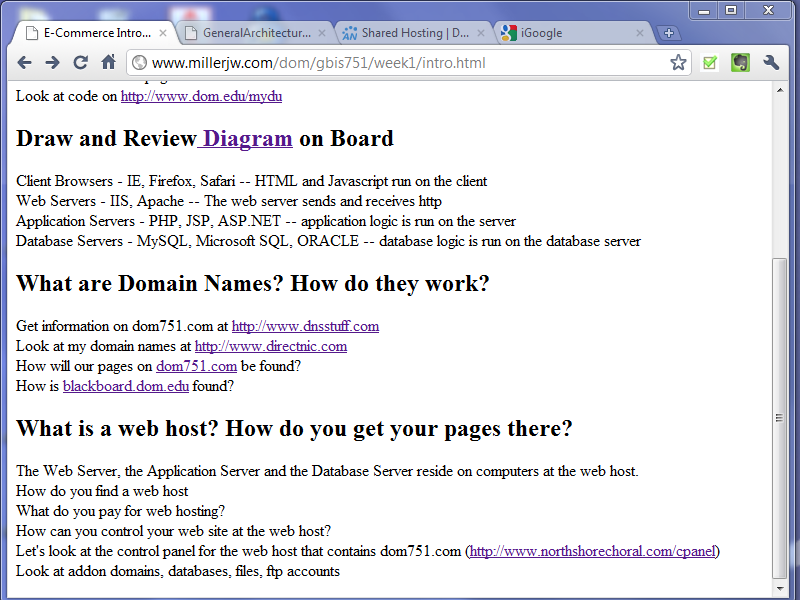Open a new tab

click(670, 33)
